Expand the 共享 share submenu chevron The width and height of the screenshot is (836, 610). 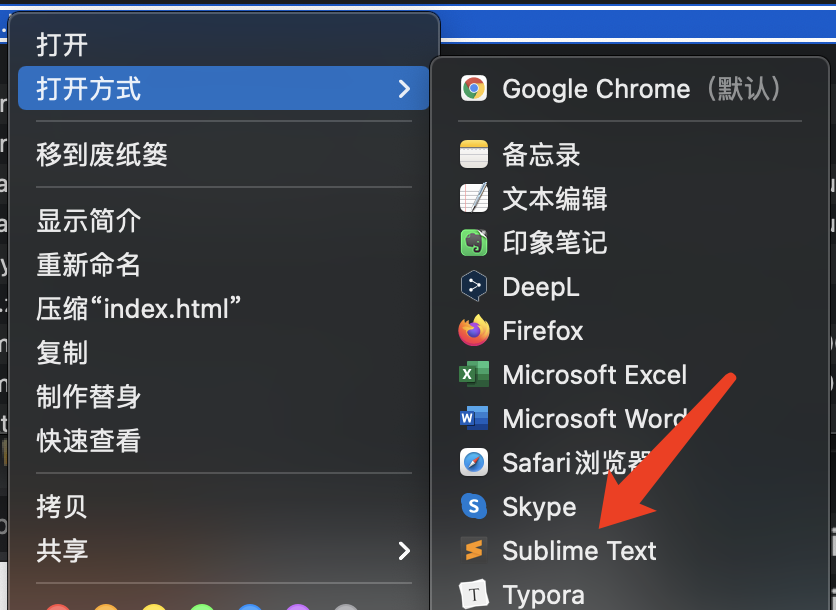pos(405,550)
